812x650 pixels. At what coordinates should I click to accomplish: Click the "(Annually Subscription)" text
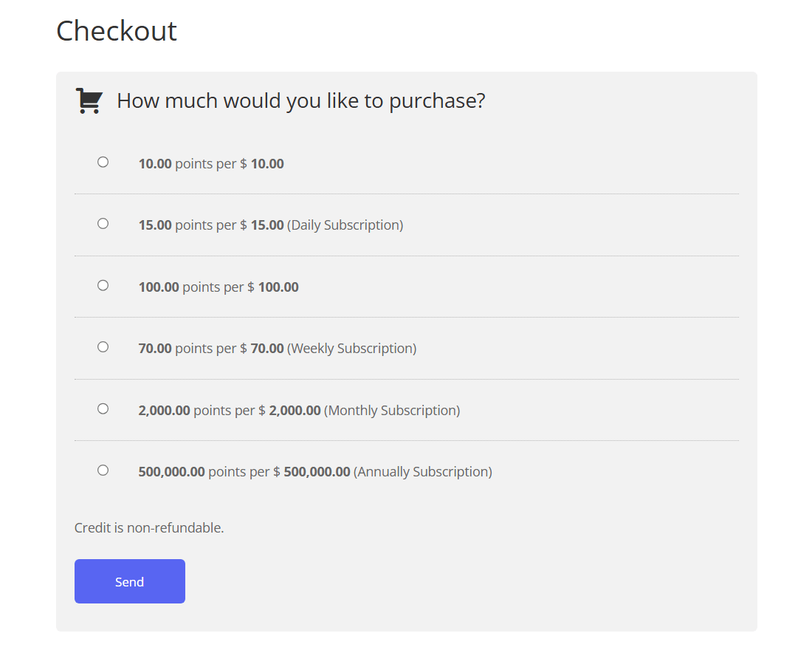(422, 472)
